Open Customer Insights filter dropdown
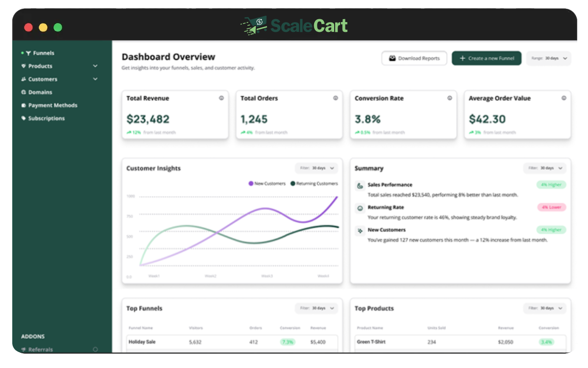This screenshot has width=588, height=368. tap(317, 168)
